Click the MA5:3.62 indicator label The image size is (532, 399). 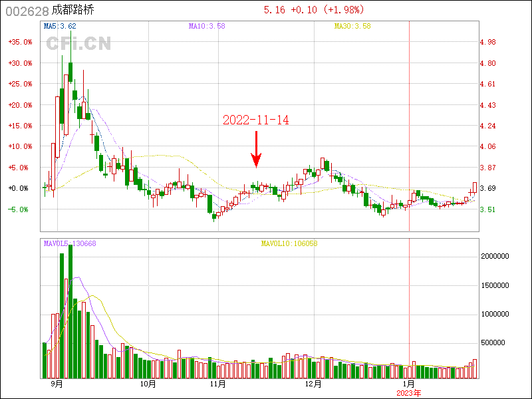pos(60,26)
